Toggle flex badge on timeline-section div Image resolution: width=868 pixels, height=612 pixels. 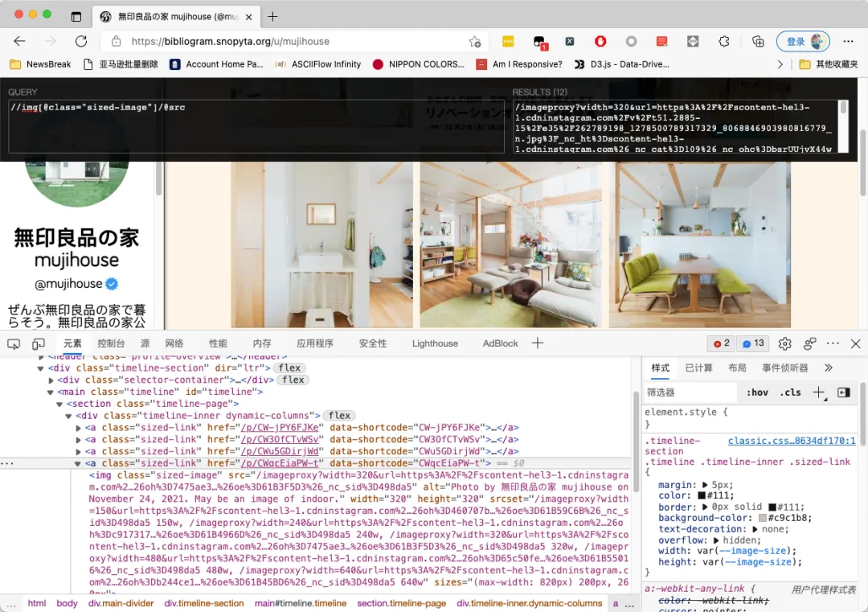289,368
